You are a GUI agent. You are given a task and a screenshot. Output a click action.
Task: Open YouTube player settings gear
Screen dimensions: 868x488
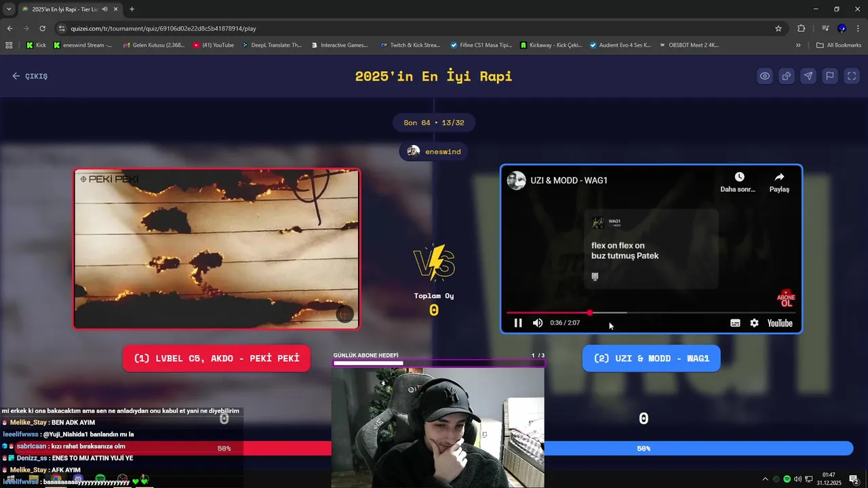coord(754,323)
